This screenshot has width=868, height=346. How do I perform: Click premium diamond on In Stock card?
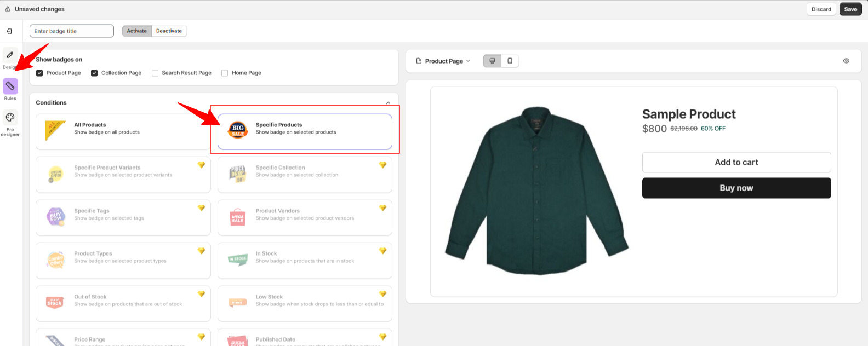(382, 251)
